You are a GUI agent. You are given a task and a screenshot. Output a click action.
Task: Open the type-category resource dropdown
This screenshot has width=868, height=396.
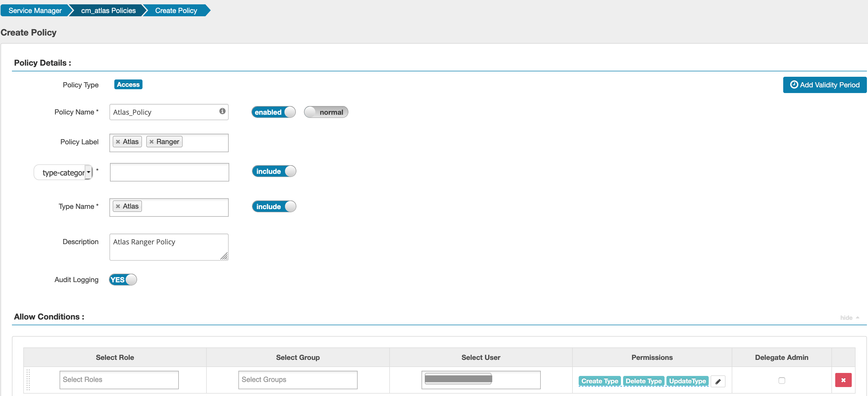[x=88, y=172]
